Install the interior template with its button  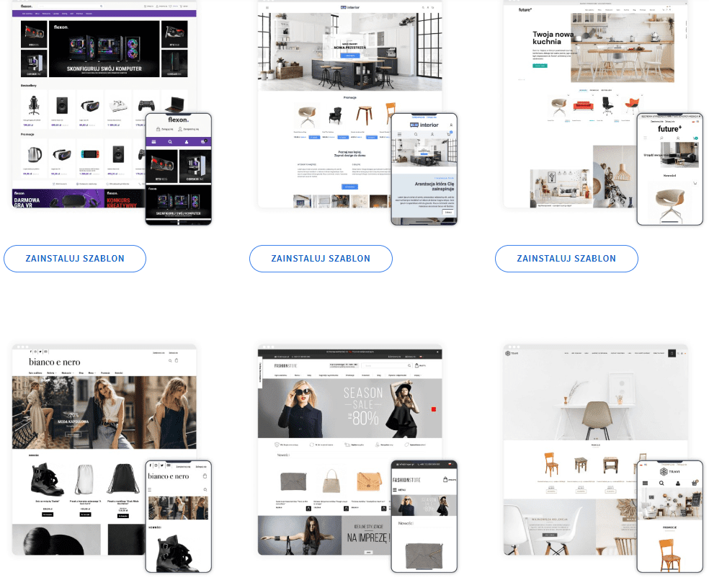[x=321, y=259]
